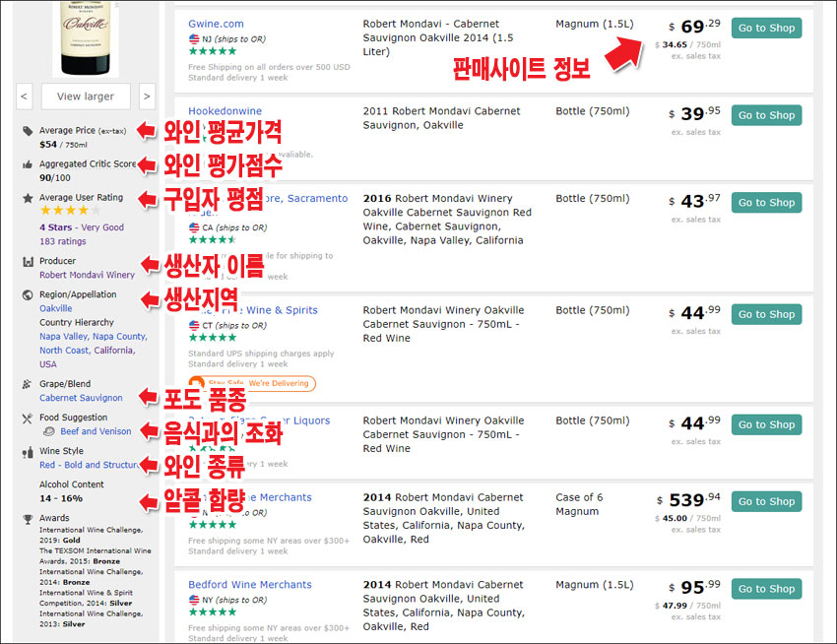This screenshot has height=644, width=837.
Task: Open Bedford Wine Merchants $95.99 listing
Action: (249, 585)
